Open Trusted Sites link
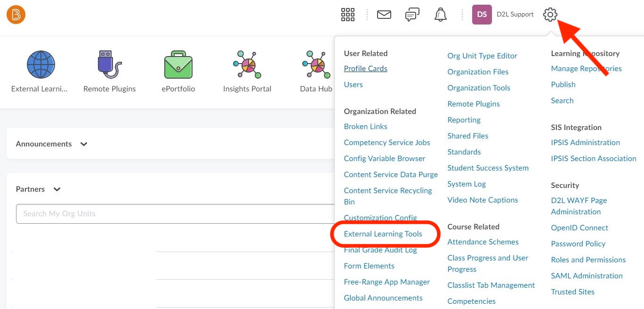This screenshot has width=644, height=309. pos(572,292)
